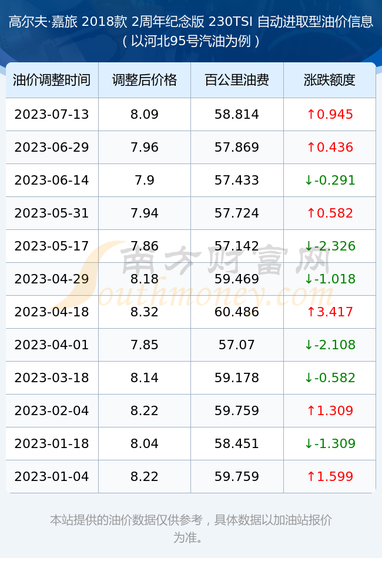Click the green ↓-0.291 change value

click(x=330, y=181)
